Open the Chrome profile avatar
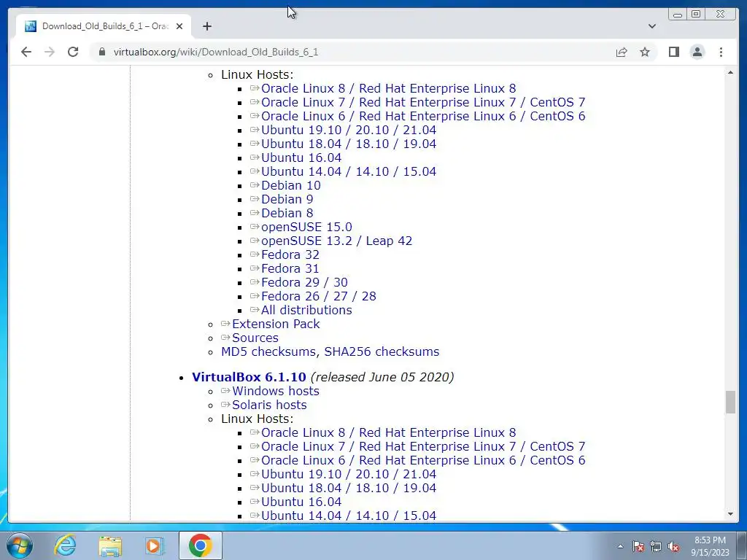The image size is (747, 560). click(x=697, y=52)
